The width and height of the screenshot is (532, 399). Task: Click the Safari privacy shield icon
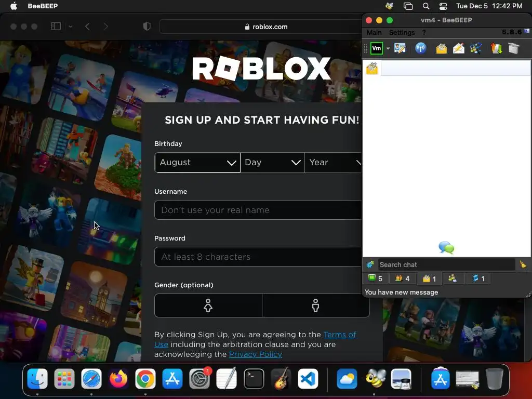pyautogui.click(x=147, y=26)
